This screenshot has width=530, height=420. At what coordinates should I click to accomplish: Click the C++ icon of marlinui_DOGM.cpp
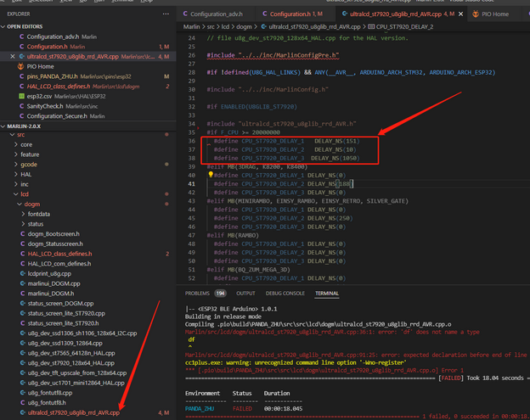[x=22, y=283]
